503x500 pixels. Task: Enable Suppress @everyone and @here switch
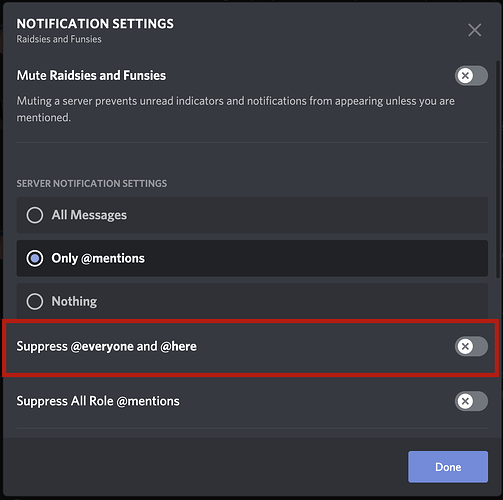pos(471,346)
